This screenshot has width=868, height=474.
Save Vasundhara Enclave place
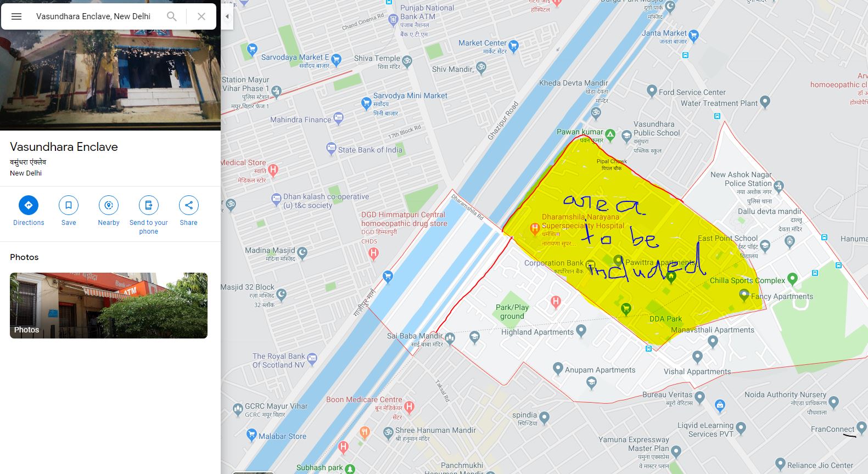click(x=69, y=205)
